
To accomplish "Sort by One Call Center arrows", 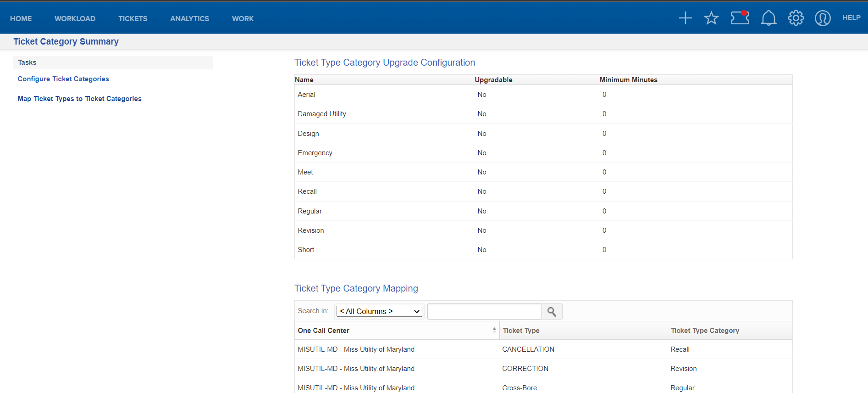I will [494, 330].
